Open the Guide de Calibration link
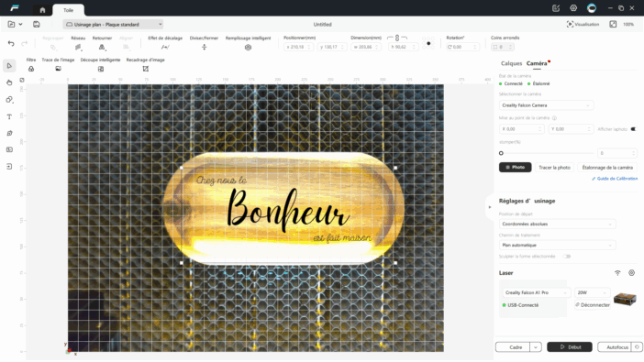This screenshot has height=362, width=644. click(x=615, y=179)
